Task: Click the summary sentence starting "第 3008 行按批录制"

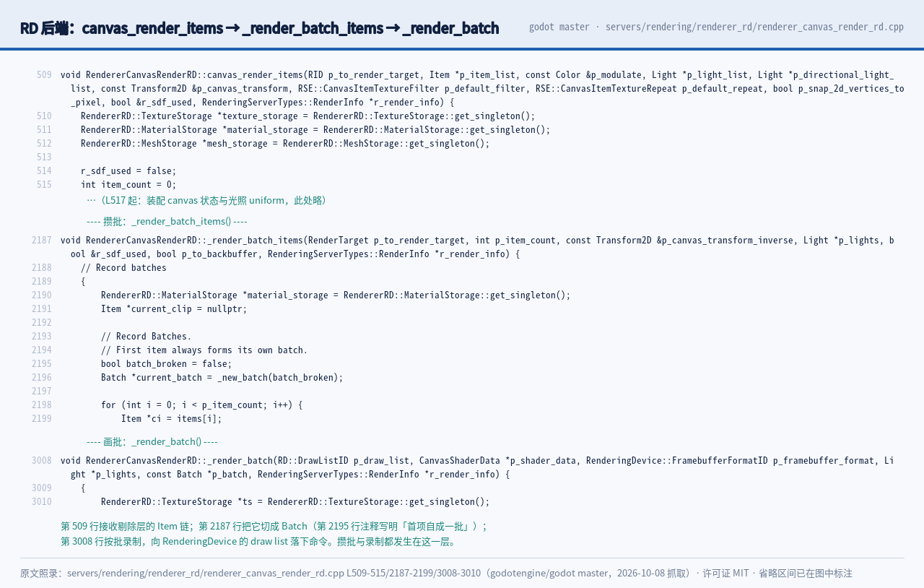Action: tap(260, 542)
